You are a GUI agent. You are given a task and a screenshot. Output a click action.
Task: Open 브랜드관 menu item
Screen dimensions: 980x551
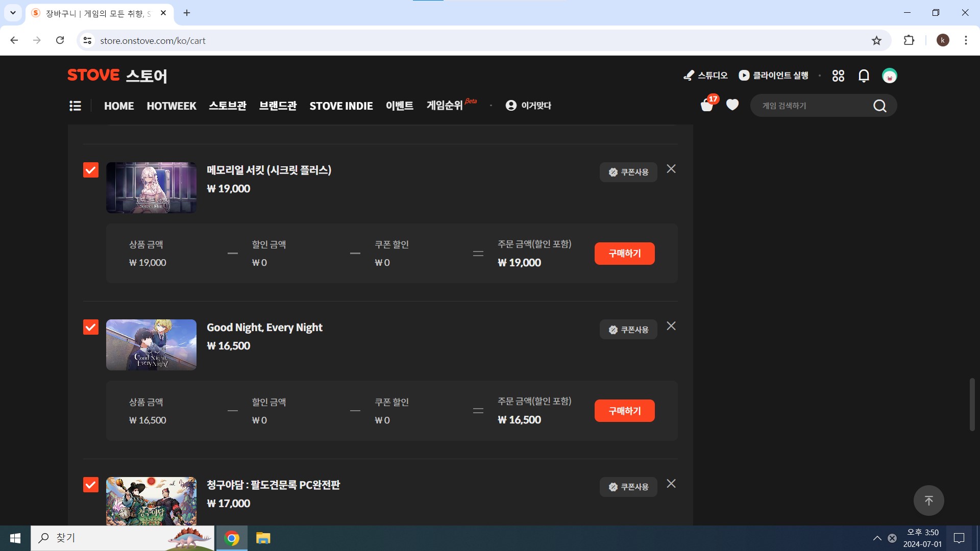click(278, 106)
